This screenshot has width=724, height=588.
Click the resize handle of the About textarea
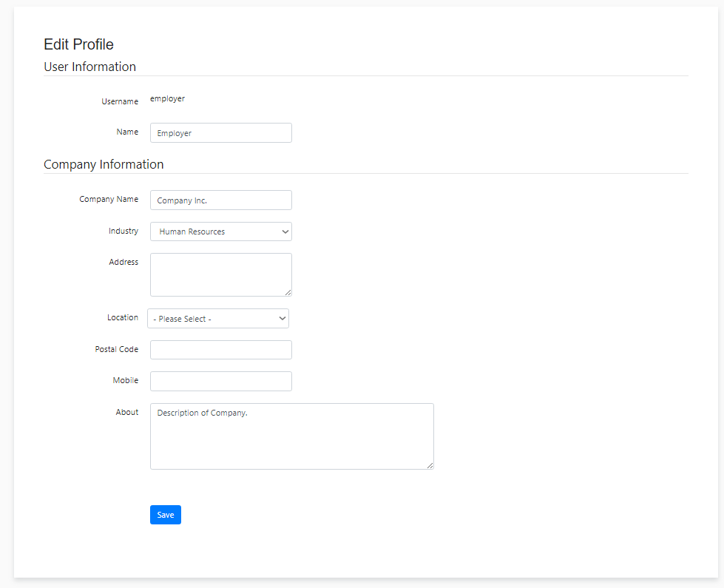tap(430, 465)
